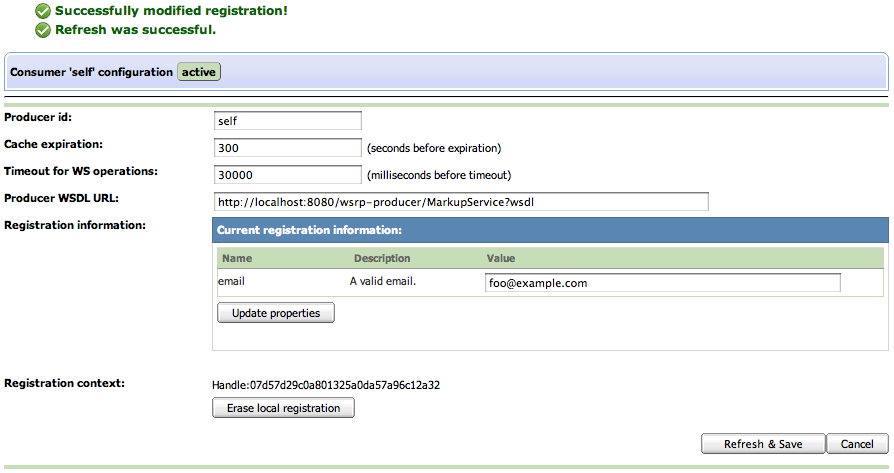Screen dimensions: 894x473
Task: Click the green 'active' status badge
Action: tap(199, 72)
